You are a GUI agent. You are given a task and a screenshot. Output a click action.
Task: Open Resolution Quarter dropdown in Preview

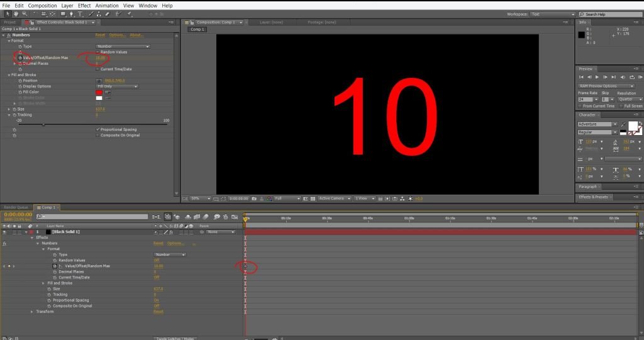click(630, 99)
